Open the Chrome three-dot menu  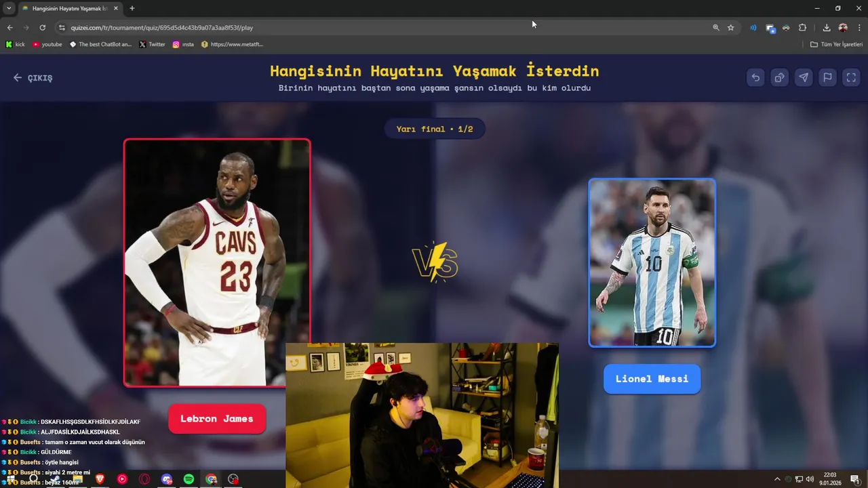click(x=859, y=28)
